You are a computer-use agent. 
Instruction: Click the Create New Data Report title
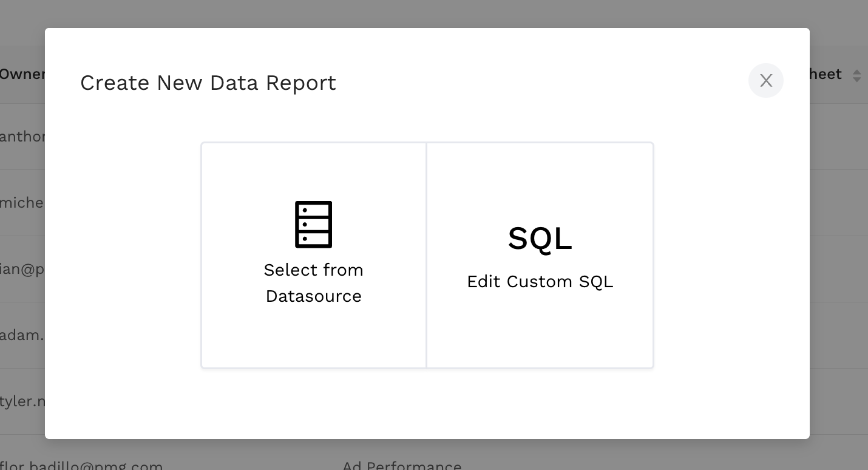[x=208, y=83]
